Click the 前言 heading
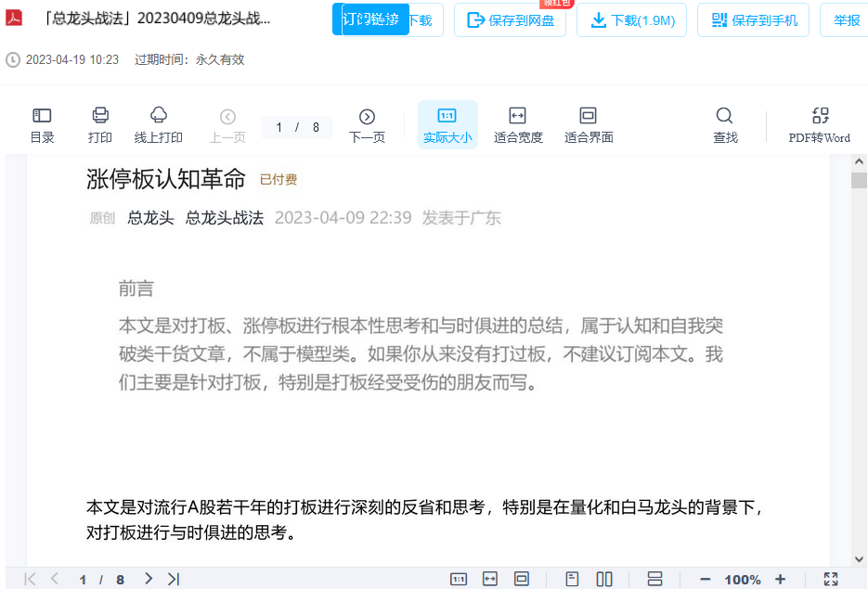868x589 pixels. click(x=136, y=288)
